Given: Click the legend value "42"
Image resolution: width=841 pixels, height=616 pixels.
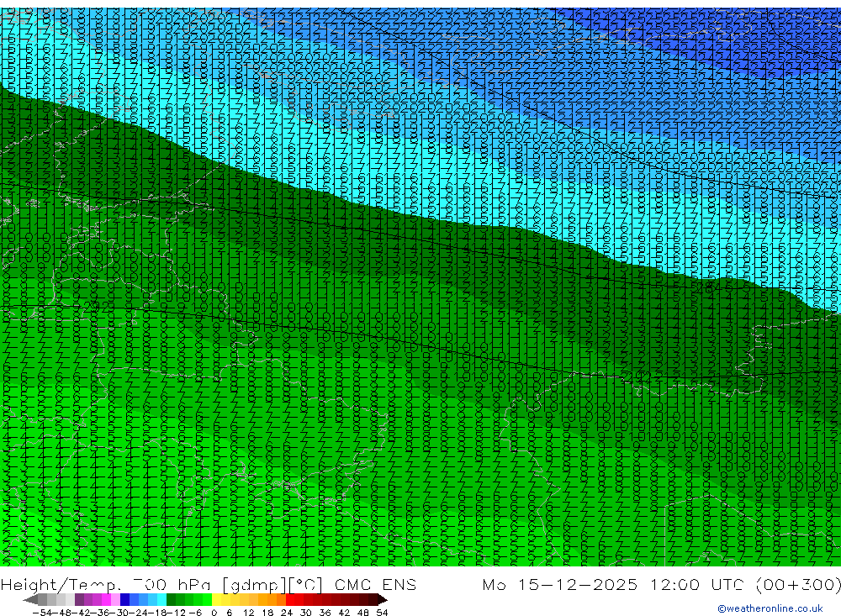Looking at the screenshot, I should point(344,613).
